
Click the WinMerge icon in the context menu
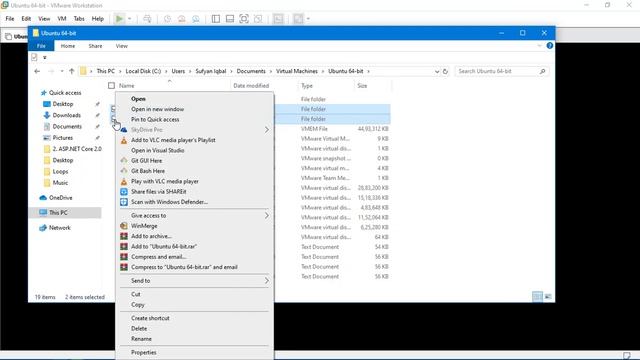coord(124,226)
